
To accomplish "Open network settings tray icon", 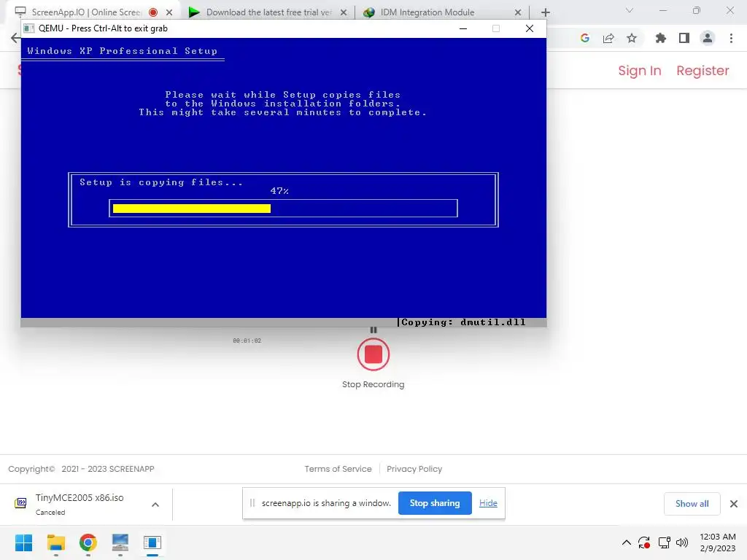I will (664, 542).
